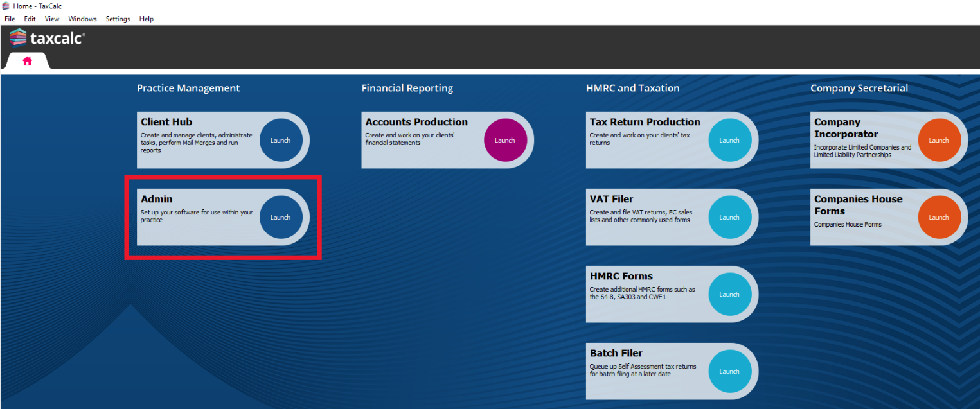Launch Accounts Production with magenta button
This screenshot has width=980, height=409.
click(504, 141)
